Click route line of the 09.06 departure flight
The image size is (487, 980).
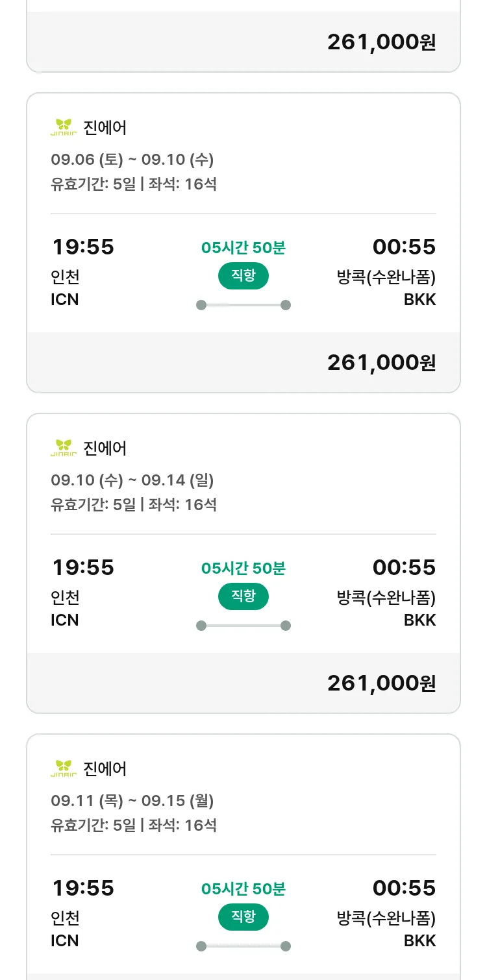click(243, 305)
